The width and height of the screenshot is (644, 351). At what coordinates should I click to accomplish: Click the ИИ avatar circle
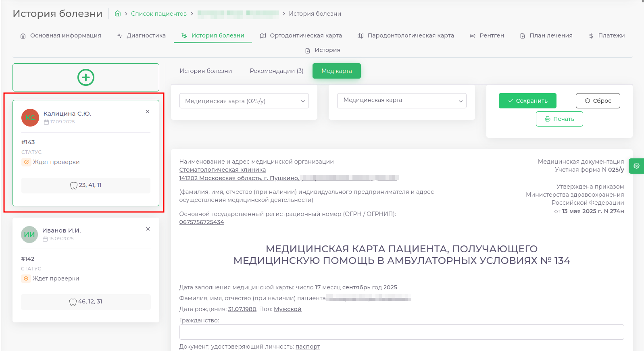pos(29,235)
